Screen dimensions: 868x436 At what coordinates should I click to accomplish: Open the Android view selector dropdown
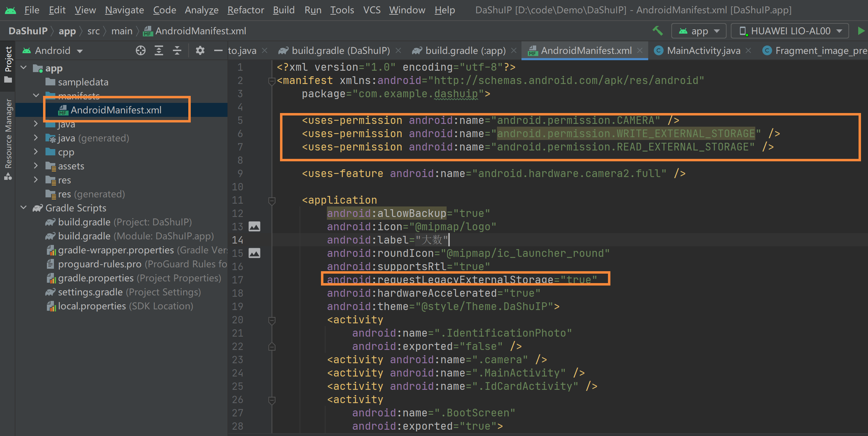coord(52,51)
